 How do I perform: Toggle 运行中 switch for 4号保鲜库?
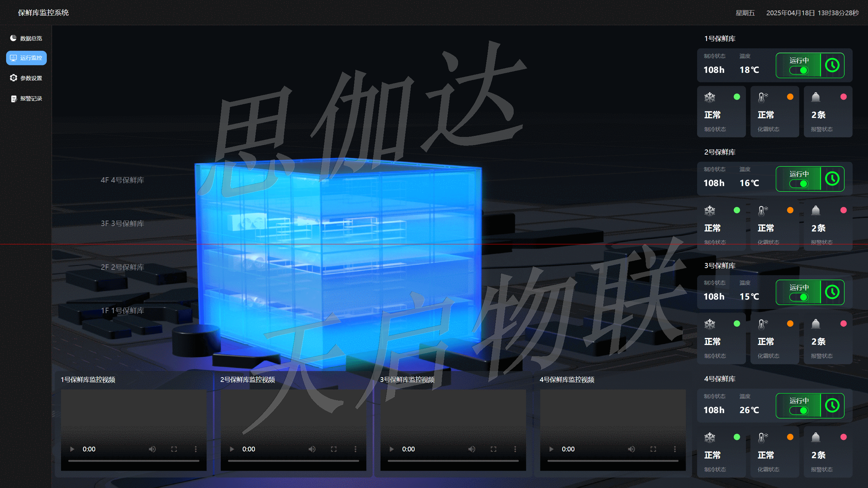click(799, 410)
